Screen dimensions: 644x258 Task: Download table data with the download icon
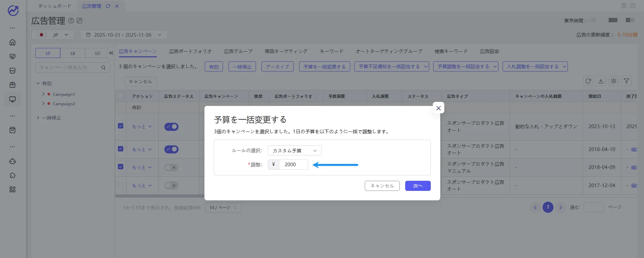coord(601,81)
